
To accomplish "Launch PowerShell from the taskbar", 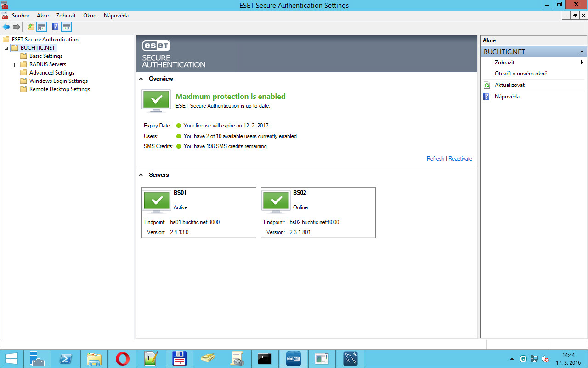I will pos(66,359).
